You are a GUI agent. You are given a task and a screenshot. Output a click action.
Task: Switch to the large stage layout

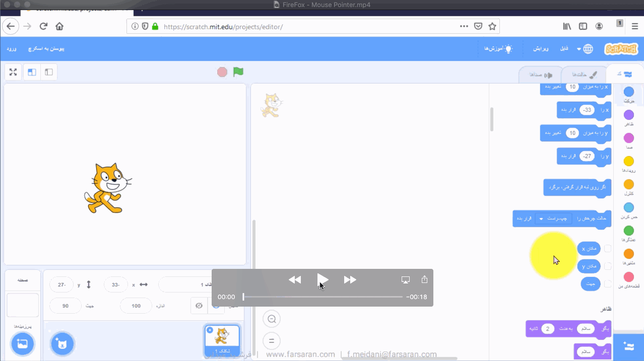pyautogui.click(x=32, y=72)
